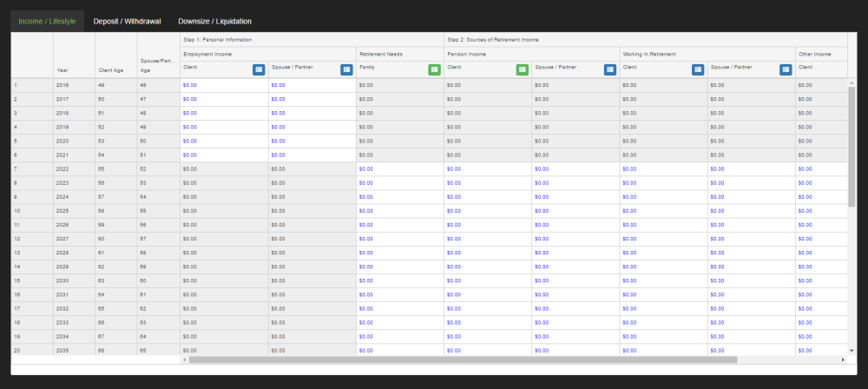Select Employment Income Client cell for 2026
Screen dimensions: 868x389
point(224,225)
